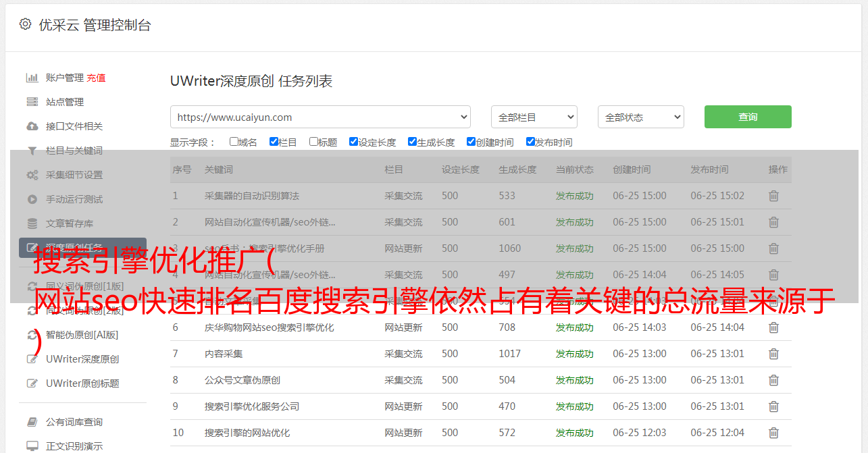Viewport: 868px width, 453px height.
Task: Click the book icon for 公有词库查询
Action: [32, 422]
